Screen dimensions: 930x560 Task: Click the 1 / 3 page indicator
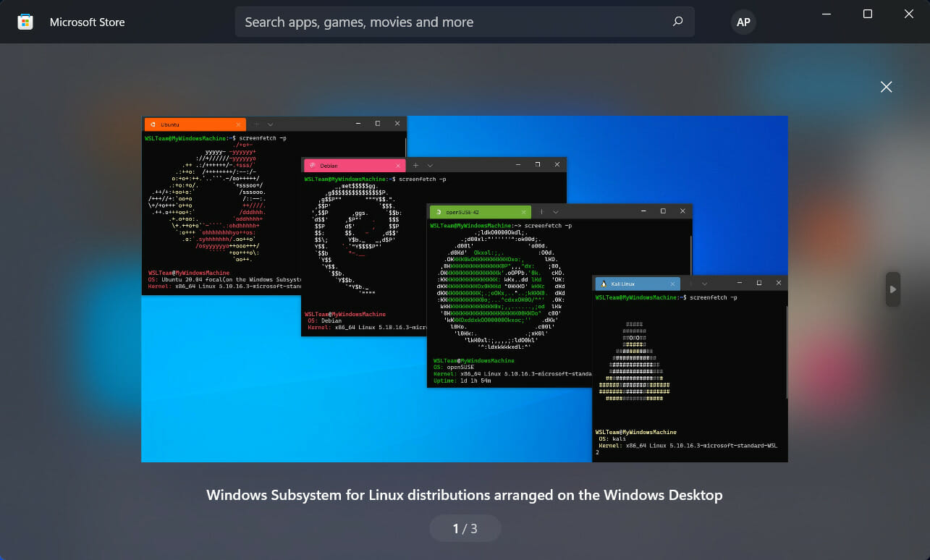[465, 528]
